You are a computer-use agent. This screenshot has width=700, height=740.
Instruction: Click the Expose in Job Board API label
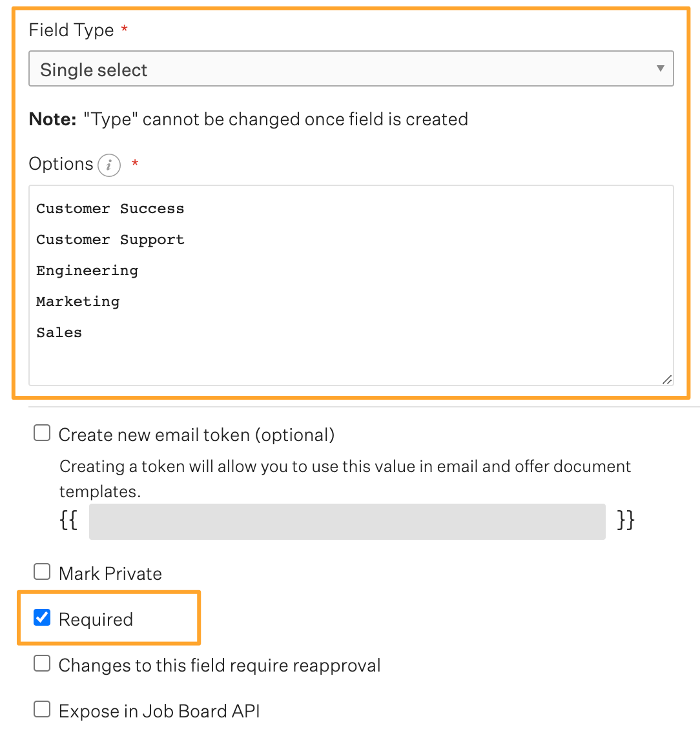[160, 711]
